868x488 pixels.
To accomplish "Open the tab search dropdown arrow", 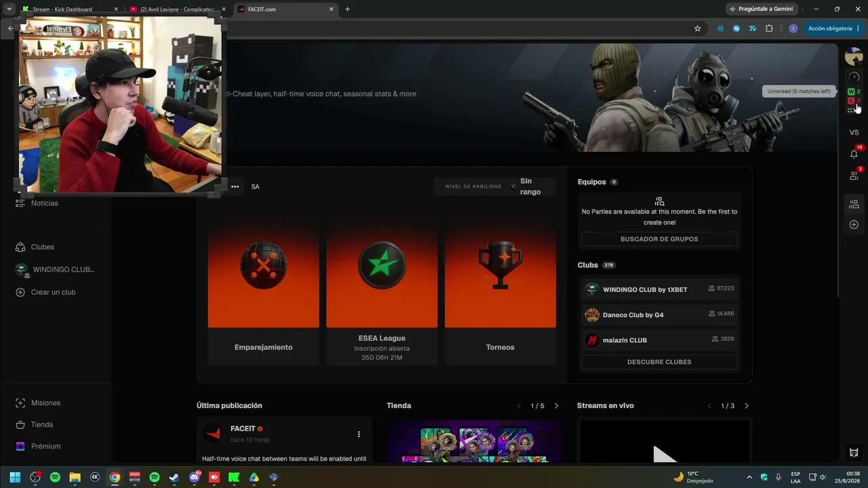I will 9,9.
